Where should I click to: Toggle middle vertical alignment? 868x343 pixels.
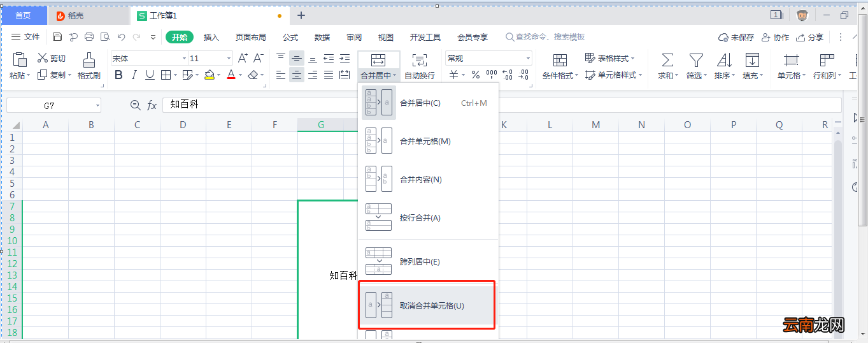[x=297, y=58]
